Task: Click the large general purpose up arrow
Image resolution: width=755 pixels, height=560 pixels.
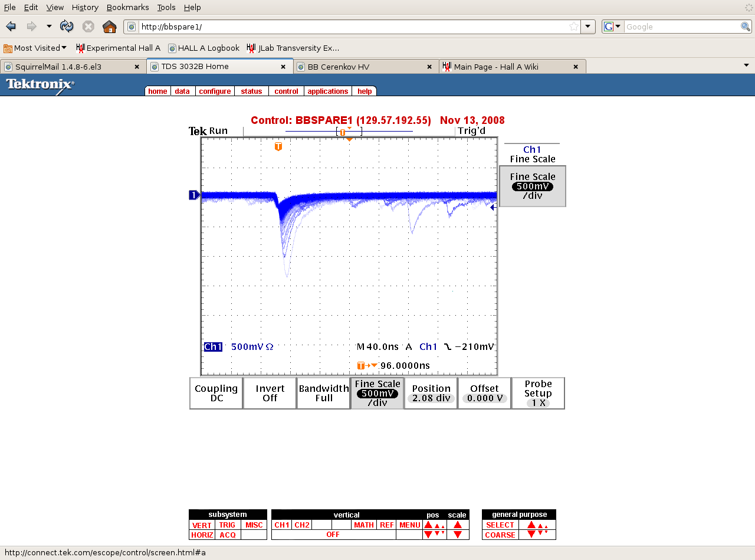Action: [x=531, y=525]
